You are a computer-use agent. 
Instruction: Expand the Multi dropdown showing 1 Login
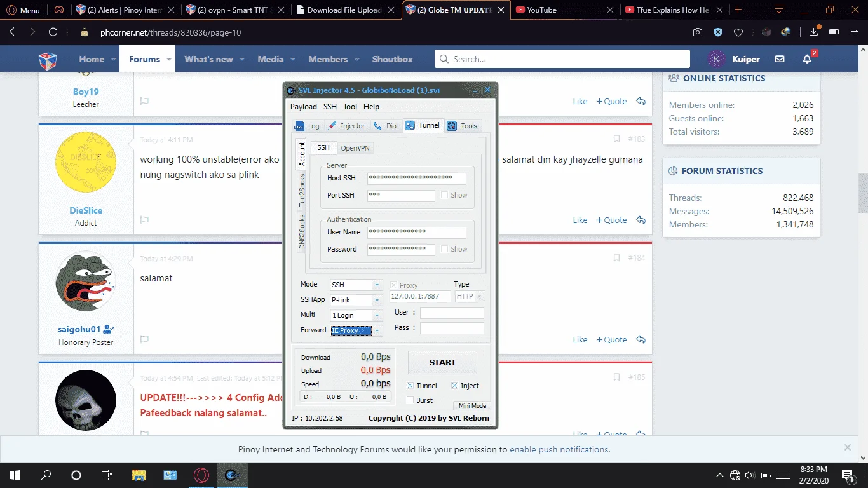377,315
